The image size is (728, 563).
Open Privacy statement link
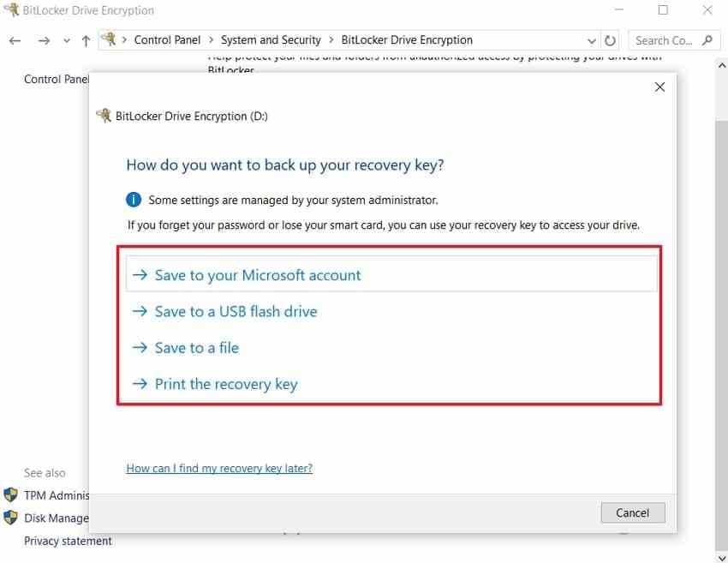pyautogui.click(x=68, y=542)
